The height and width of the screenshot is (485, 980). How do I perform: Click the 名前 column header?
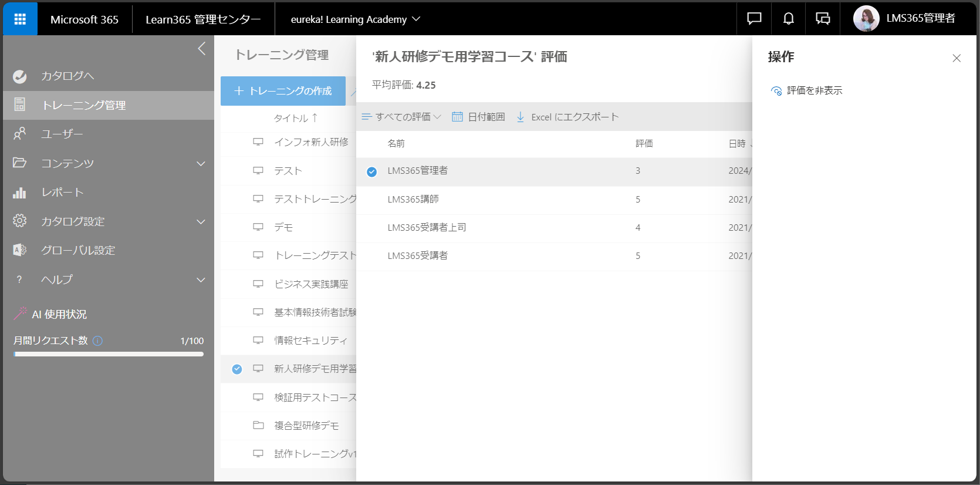[396, 143]
